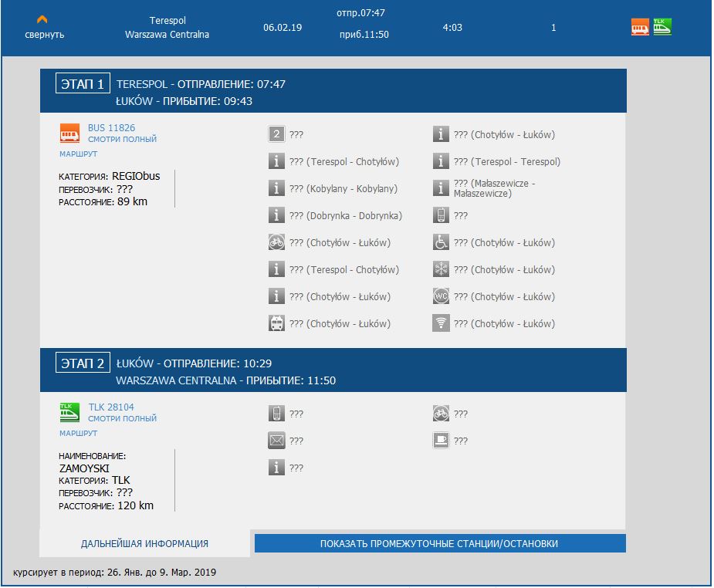The image size is (714, 588).
Task: Click the bicycle icon in stage 1
Action: [x=277, y=242]
